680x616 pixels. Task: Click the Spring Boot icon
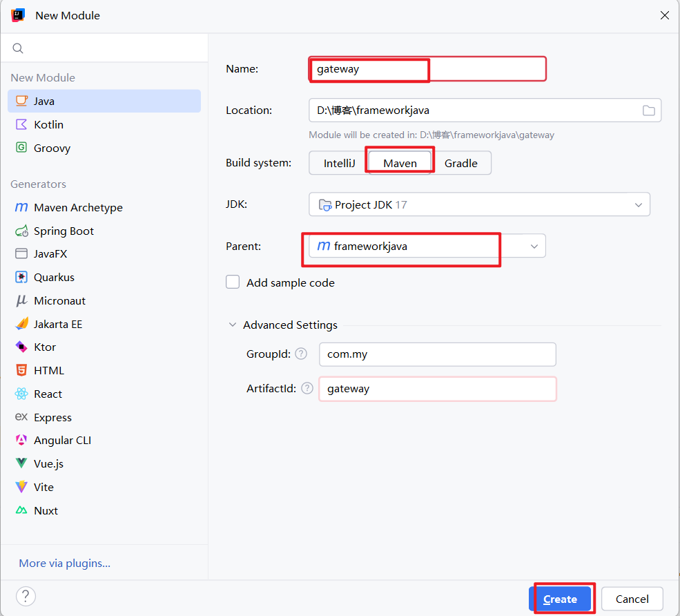pyautogui.click(x=21, y=231)
